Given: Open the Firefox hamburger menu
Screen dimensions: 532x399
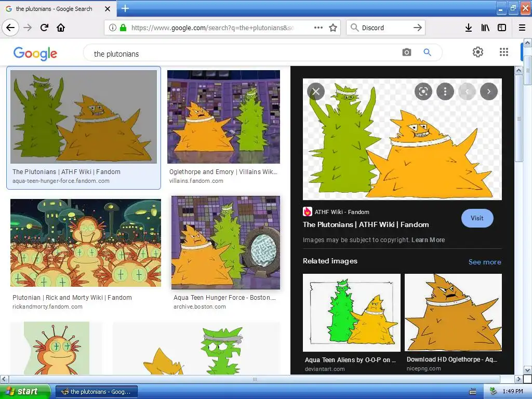Looking at the screenshot, I should 522,28.
